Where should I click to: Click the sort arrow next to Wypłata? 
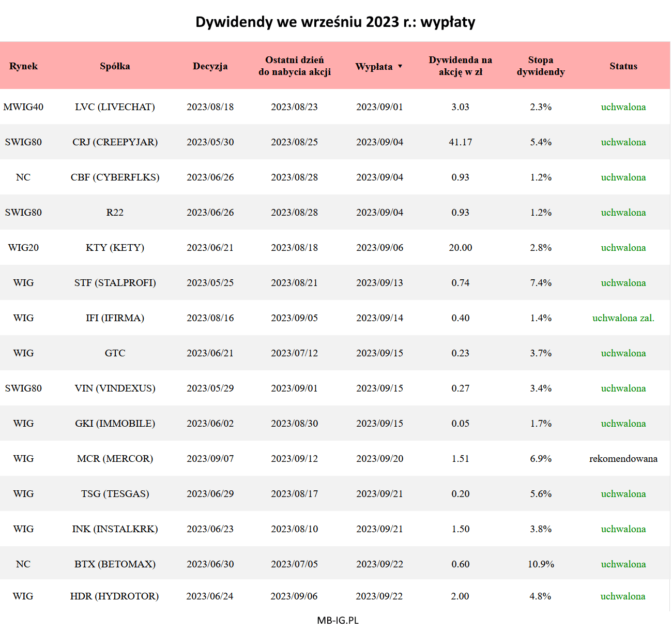(x=400, y=66)
